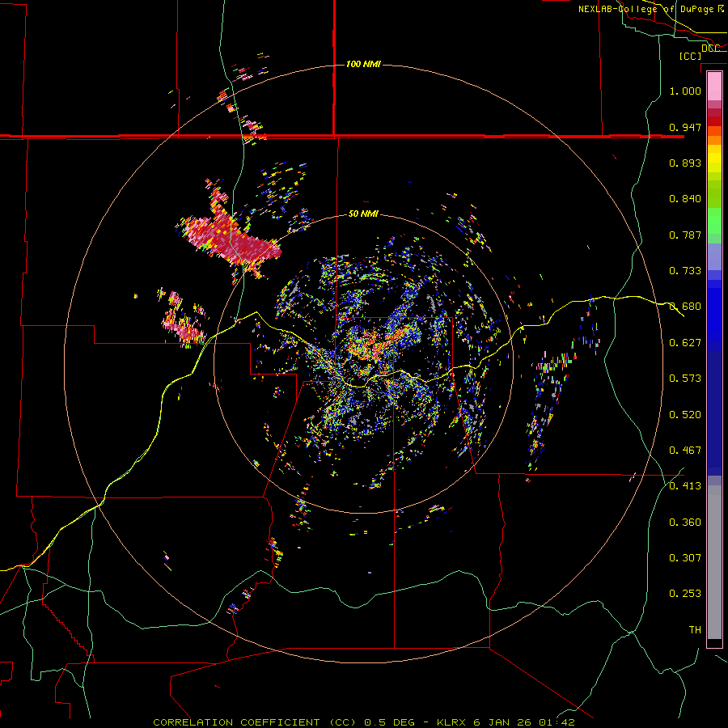Click the 0.733 legend value

click(x=685, y=270)
